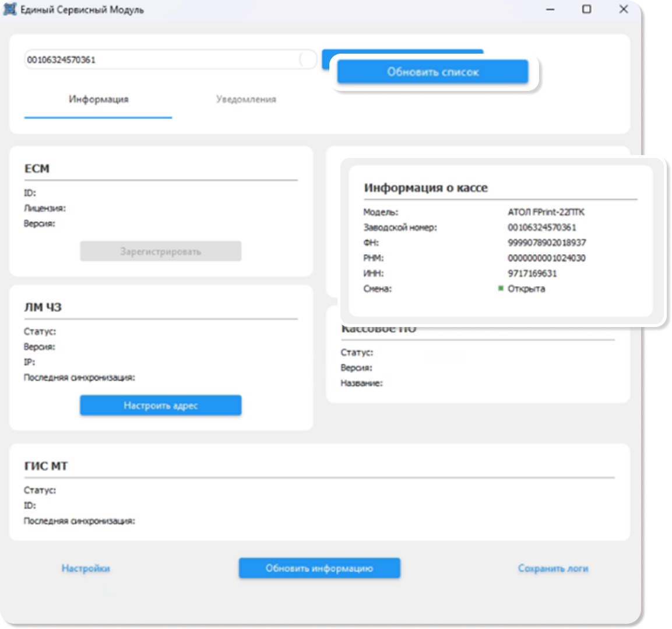Click the Сохранить логи link
672x629 pixels.
coord(553,568)
